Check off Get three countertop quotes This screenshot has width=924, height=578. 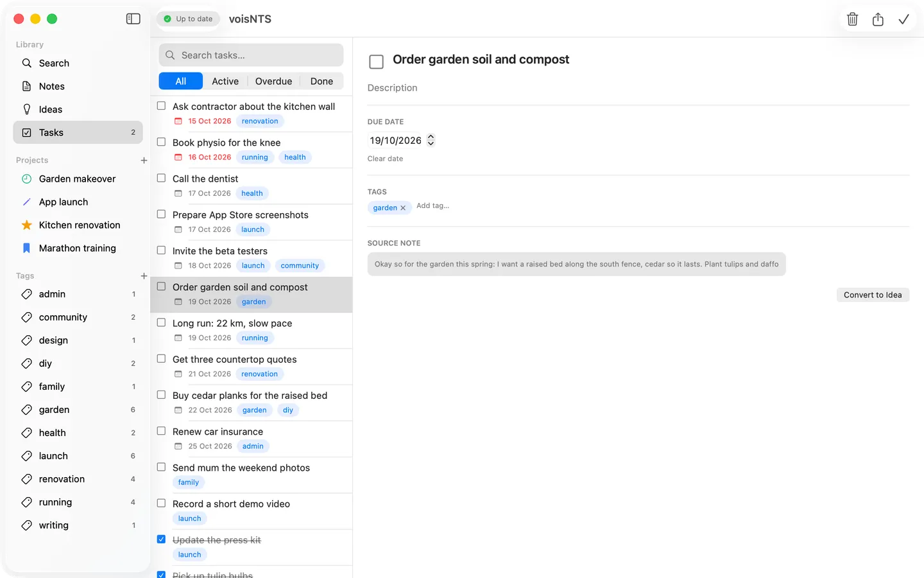pyautogui.click(x=162, y=358)
